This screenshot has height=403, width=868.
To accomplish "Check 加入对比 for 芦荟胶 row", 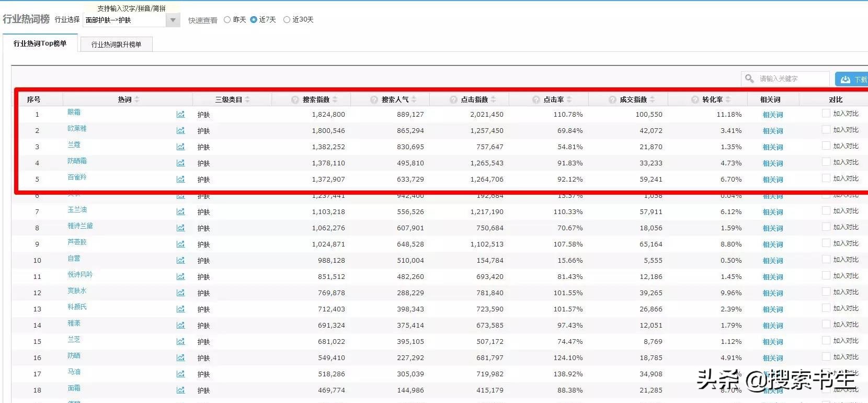I will [x=826, y=243].
